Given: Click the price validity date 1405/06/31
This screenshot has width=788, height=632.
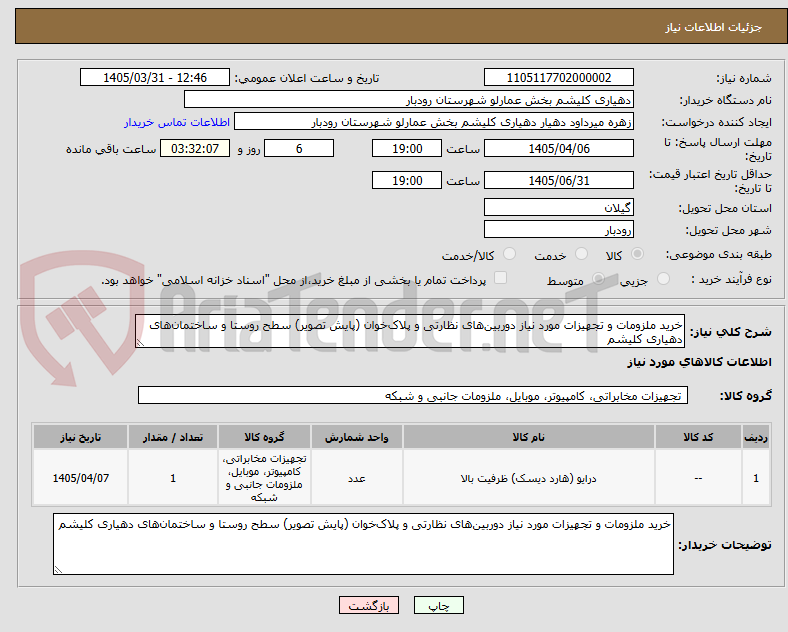Looking at the screenshot, I should [558, 180].
